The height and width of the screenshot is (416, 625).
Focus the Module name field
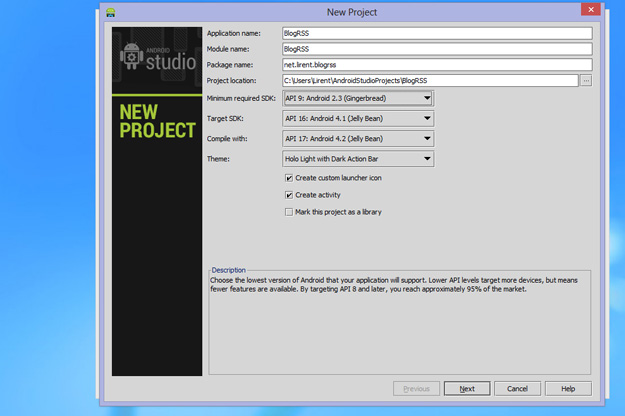[x=437, y=49]
